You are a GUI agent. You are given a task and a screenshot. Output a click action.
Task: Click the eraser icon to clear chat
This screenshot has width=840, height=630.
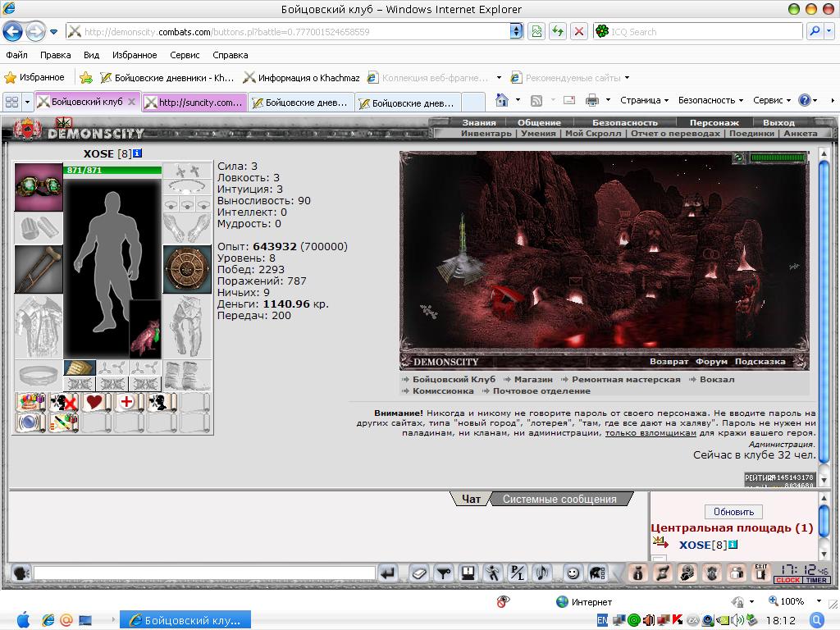click(x=419, y=573)
